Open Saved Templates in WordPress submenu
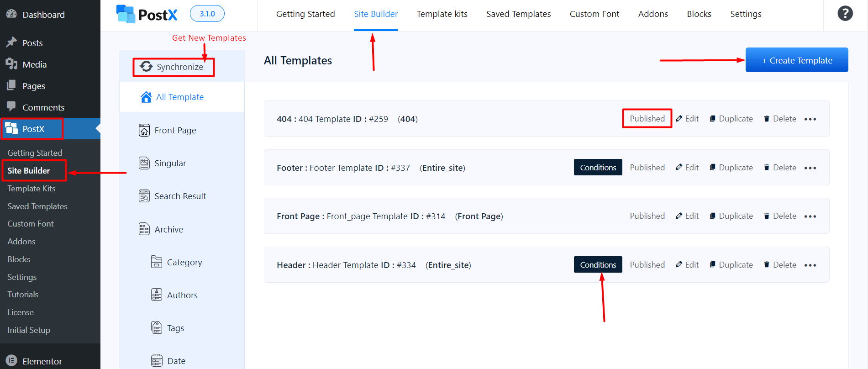Image resolution: width=868 pixels, height=369 pixels. click(x=37, y=206)
